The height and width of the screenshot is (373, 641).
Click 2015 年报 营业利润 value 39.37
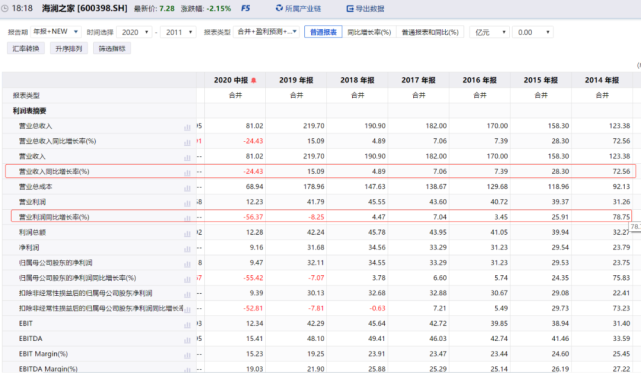pos(560,202)
